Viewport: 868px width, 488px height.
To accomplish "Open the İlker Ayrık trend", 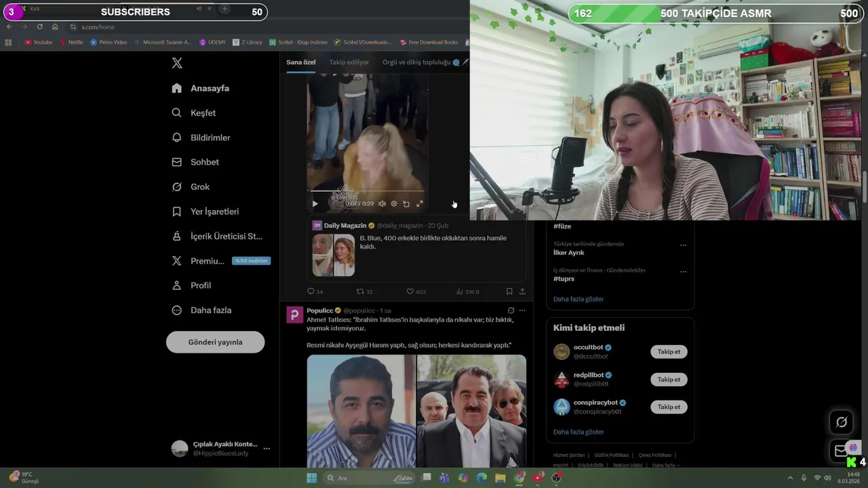I will click(568, 253).
